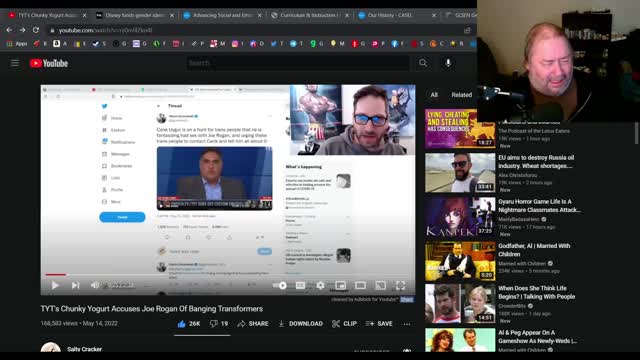This screenshot has height=360, width=640.
Task: Open player settings gear
Action: pos(320,285)
